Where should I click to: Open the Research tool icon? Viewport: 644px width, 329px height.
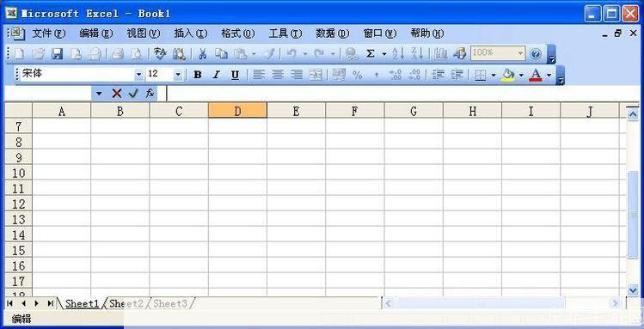click(x=179, y=54)
